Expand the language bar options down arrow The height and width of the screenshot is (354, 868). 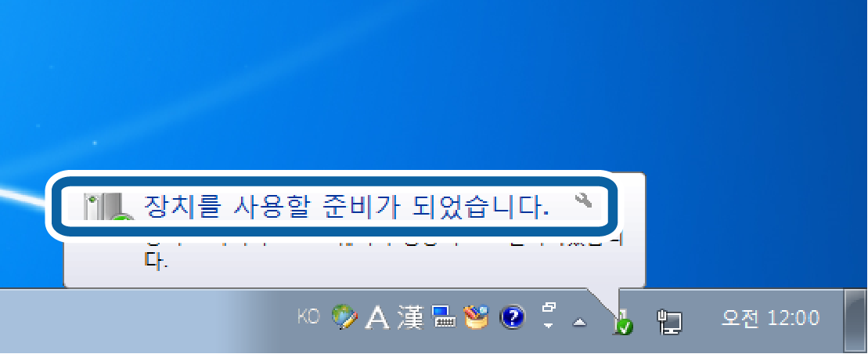pos(548,325)
